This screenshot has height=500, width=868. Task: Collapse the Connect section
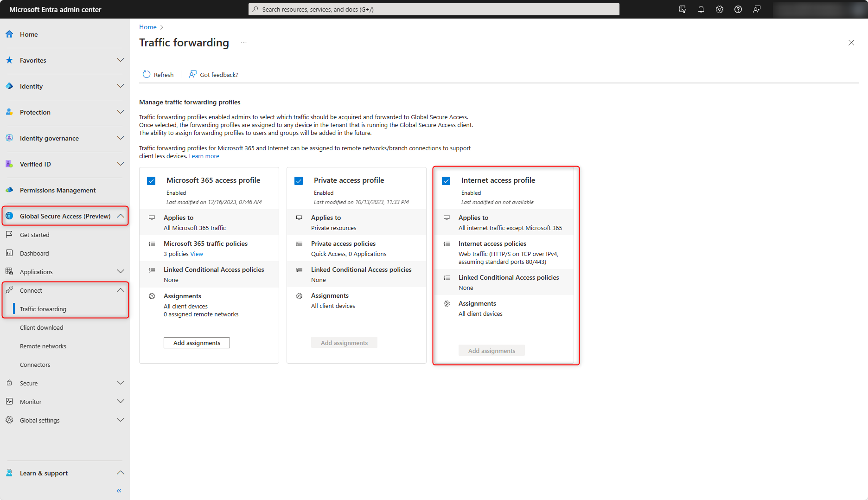[x=120, y=290]
